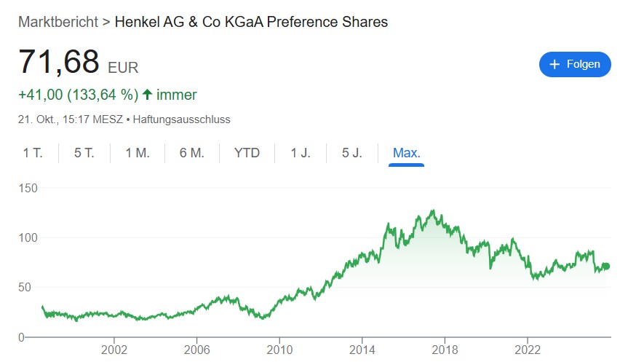Select the Max. range tab
644x362 pixels.
pyautogui.click(x=407, y=153)
